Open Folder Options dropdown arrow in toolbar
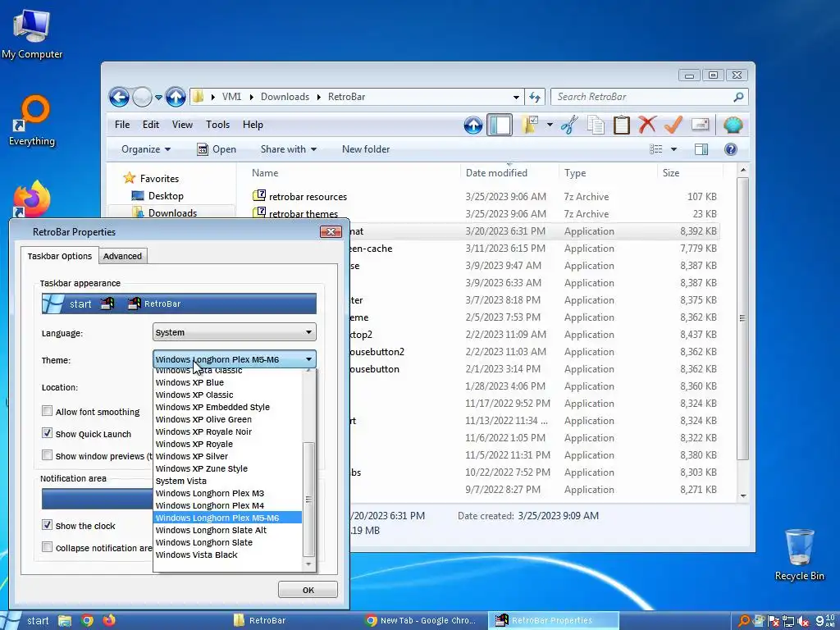 tap(550, 125)
